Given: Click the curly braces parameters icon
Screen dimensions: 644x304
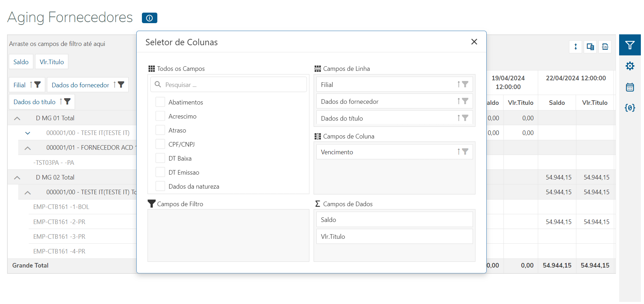Looking at the screenshot, I should [630, 108].
